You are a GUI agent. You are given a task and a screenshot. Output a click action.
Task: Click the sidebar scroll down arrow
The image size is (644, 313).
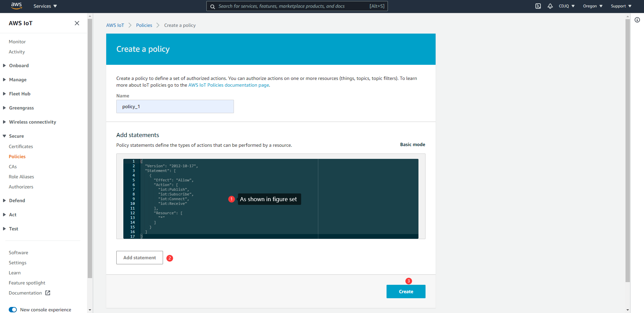coord(90,310)
